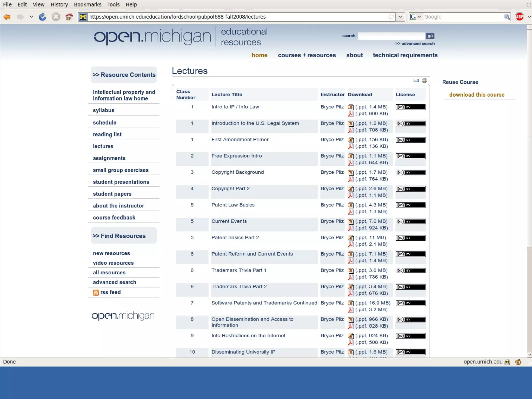Click the Adblock Plus ABP icon

pyautogui.click(x=520, y=17)
